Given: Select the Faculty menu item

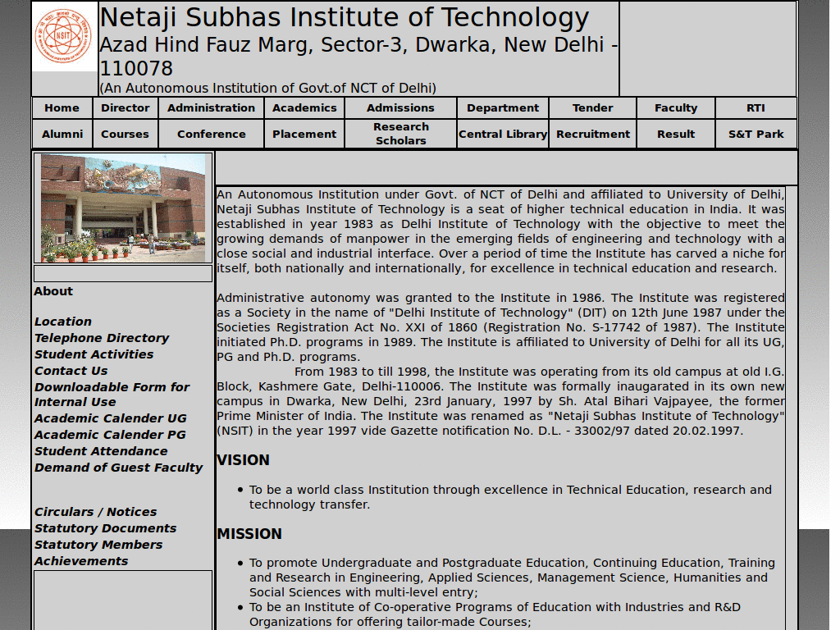Looking at the screenshot, I should [676, 107].
